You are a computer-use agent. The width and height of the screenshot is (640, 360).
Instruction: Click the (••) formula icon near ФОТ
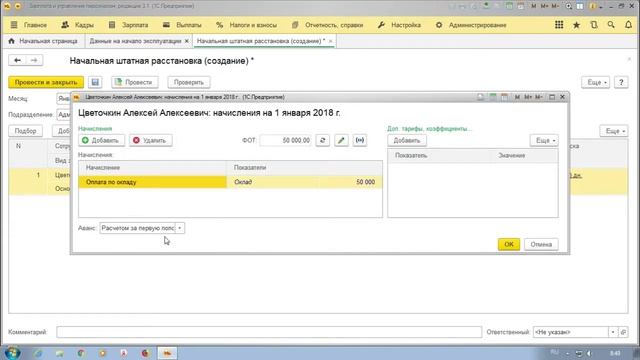(360, 140)
